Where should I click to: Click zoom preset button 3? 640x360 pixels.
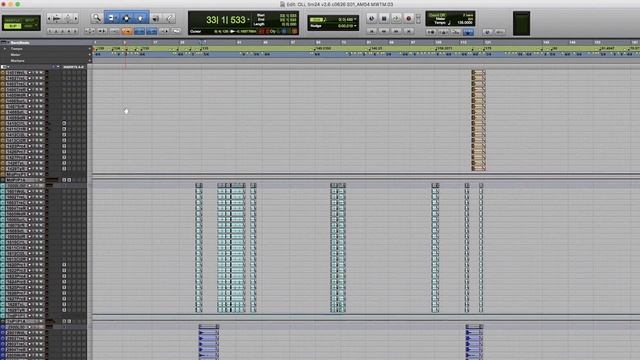click(62, 31)
